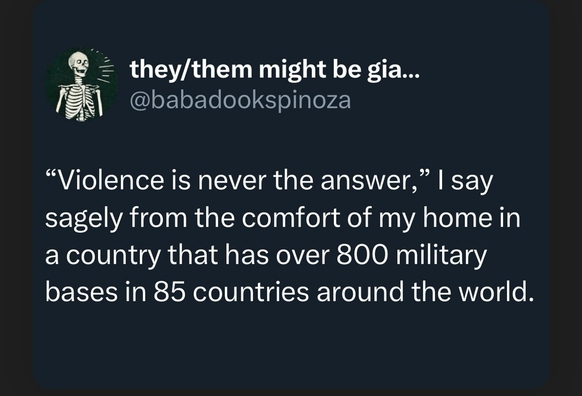Click the word "bases" in the tweet
The image size is (582, 396).
(x=81, y=292)
